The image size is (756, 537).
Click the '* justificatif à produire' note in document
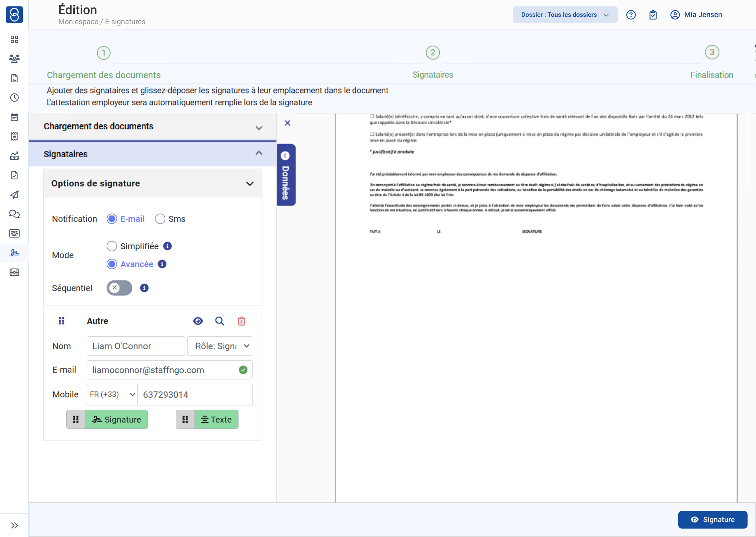click(x=392, y=152)
